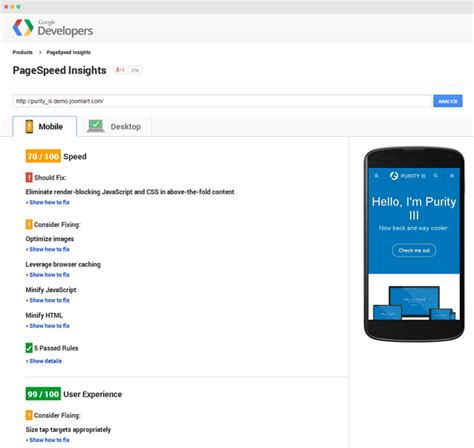
Task: Expand Show details for 5 Passed Rules
Action: pos(44,361)
